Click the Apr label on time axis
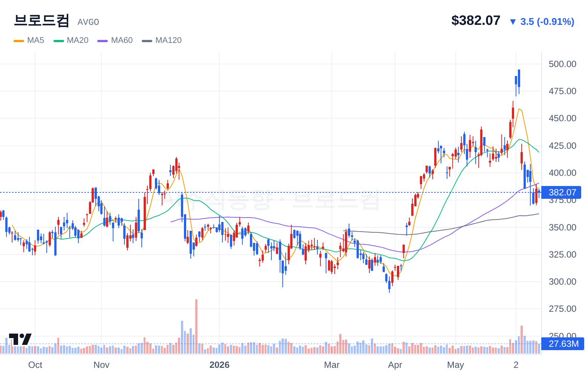588x375 pixels. (395, 365)
